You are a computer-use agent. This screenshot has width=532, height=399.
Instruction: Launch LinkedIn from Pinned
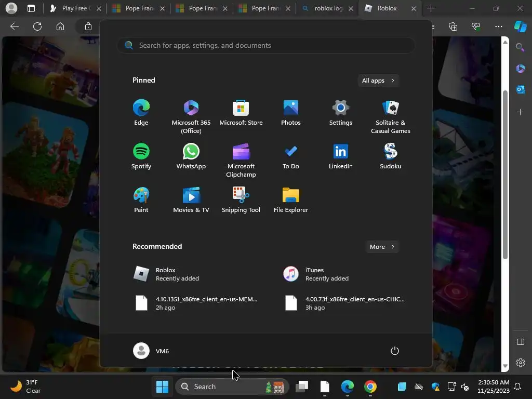[341, 156]
